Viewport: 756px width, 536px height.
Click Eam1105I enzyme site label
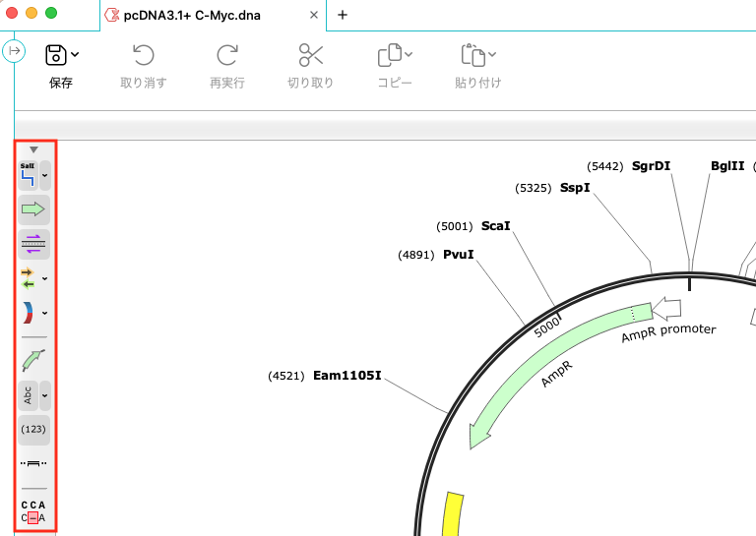tap(347, 375)
